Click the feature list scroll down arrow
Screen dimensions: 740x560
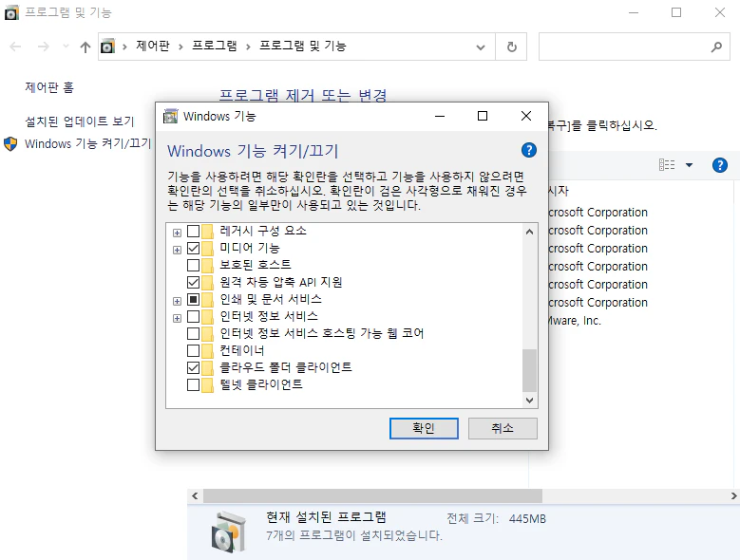pos(529,401)
